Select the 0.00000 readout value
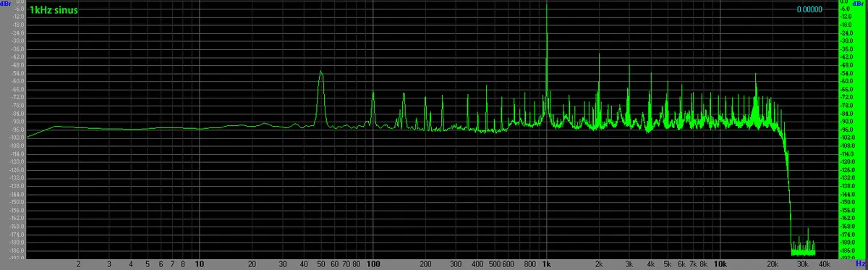 809,9
